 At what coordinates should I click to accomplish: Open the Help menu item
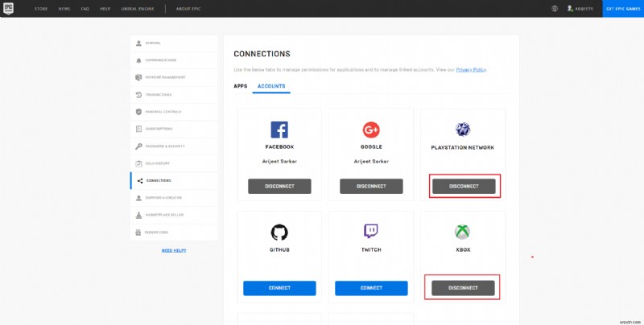105,9
